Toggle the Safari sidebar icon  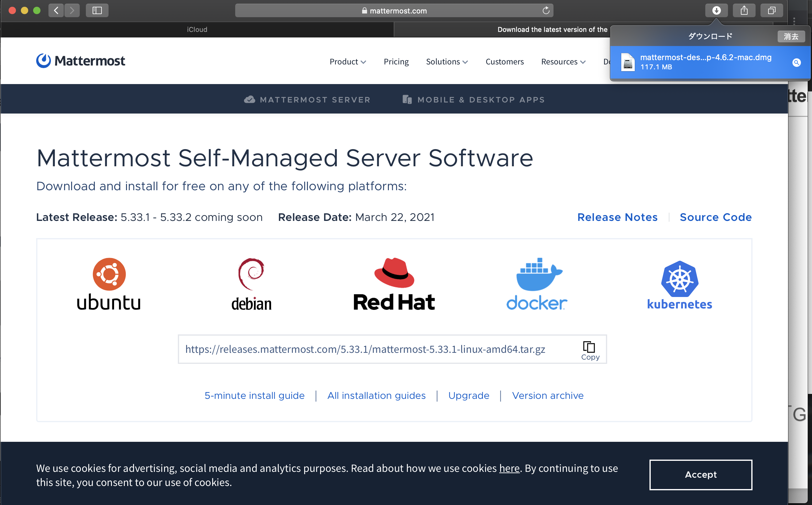click(97, 11)
